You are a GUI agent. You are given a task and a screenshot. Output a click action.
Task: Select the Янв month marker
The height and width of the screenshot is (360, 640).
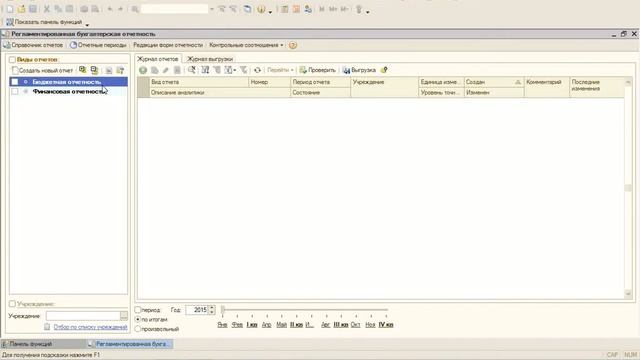[x=222, y=325]
